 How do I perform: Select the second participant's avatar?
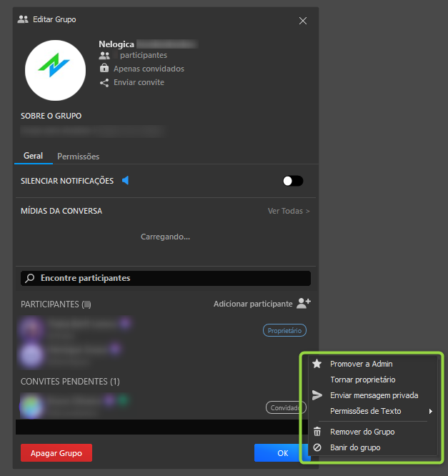(31, 354)
